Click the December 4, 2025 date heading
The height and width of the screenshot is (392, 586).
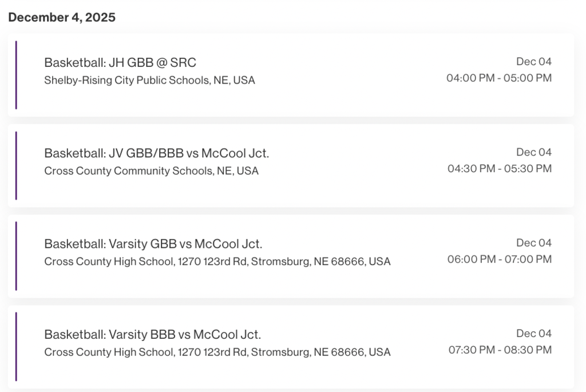(62, 17)
